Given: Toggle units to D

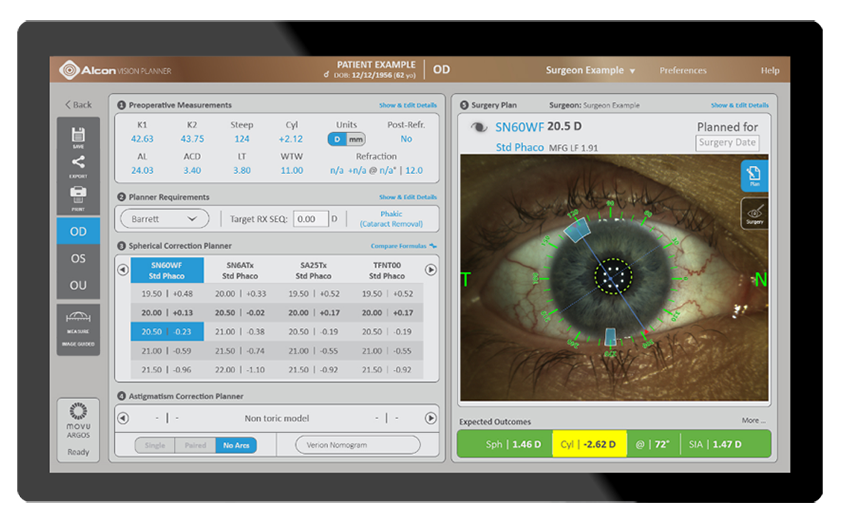Looking at the screenshot, I should 337,139.
